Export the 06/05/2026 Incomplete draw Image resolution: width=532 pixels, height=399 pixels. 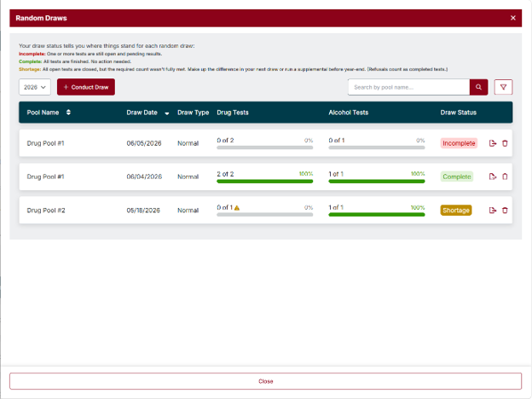pyautogui.click(x=493, y=143)
